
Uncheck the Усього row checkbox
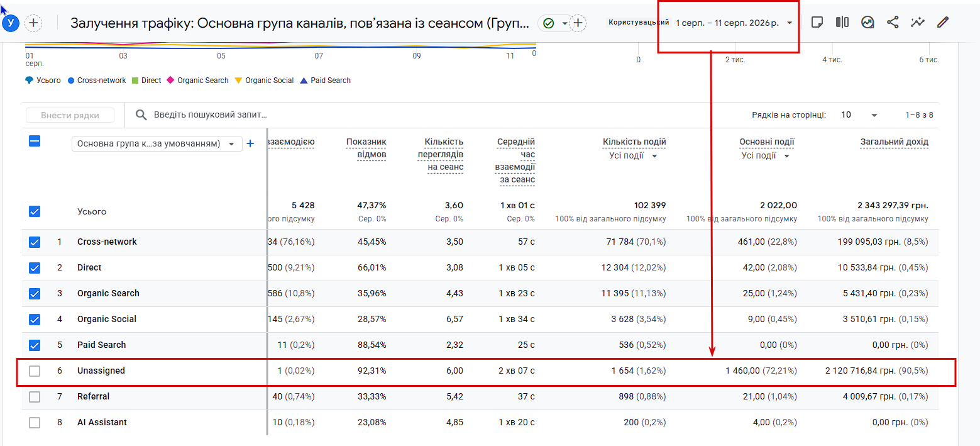(35, 211)
